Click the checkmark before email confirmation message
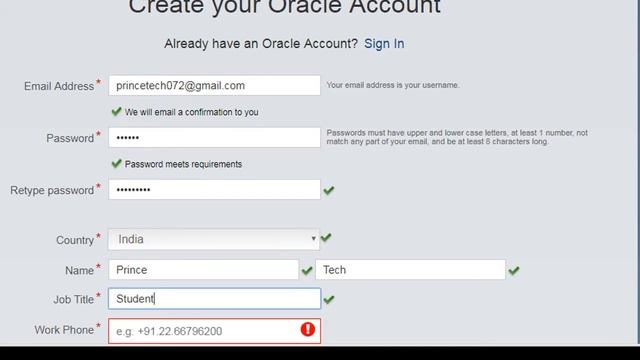This screenshot has height=360, width=640. coord(117,111)
